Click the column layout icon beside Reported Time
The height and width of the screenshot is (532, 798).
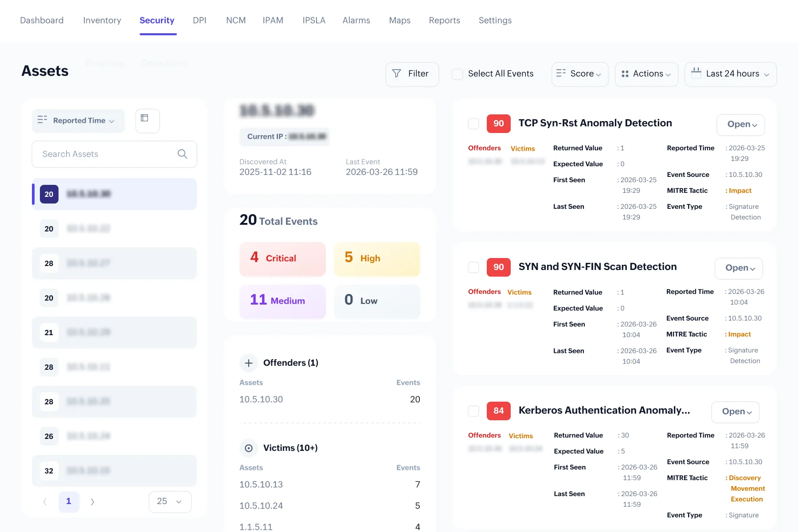coord(147,121)
